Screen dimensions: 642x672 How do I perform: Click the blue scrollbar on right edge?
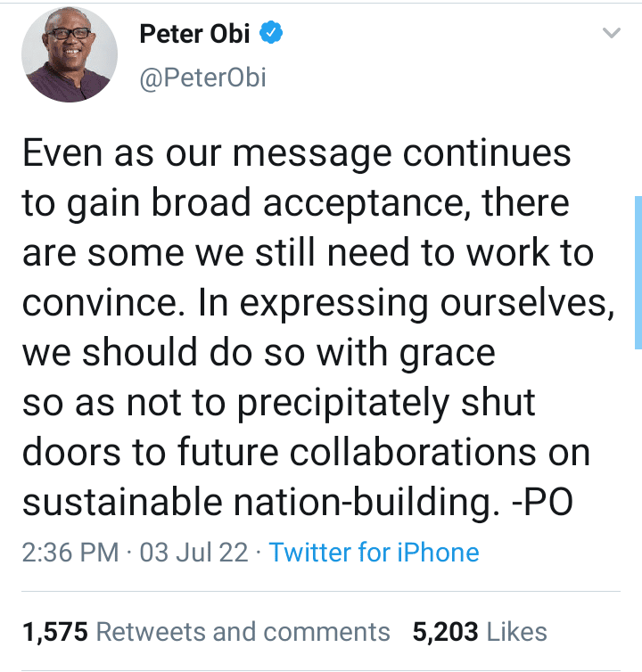tap(637, 272)
